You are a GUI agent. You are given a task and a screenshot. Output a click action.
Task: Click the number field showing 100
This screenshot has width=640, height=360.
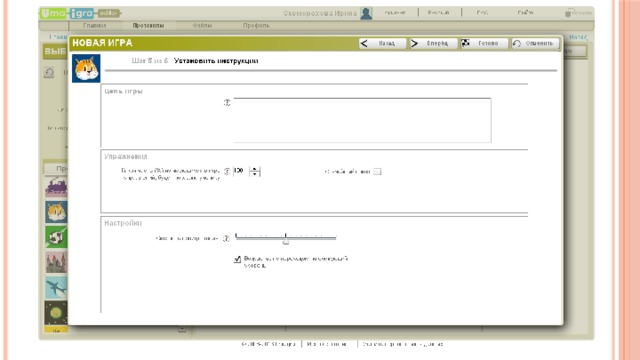(241, 171)
